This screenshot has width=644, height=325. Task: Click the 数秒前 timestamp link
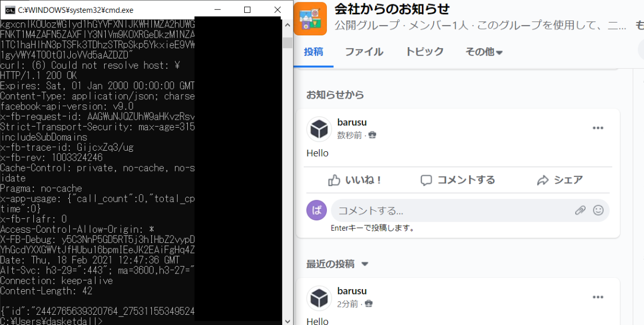tap(349, 136)
